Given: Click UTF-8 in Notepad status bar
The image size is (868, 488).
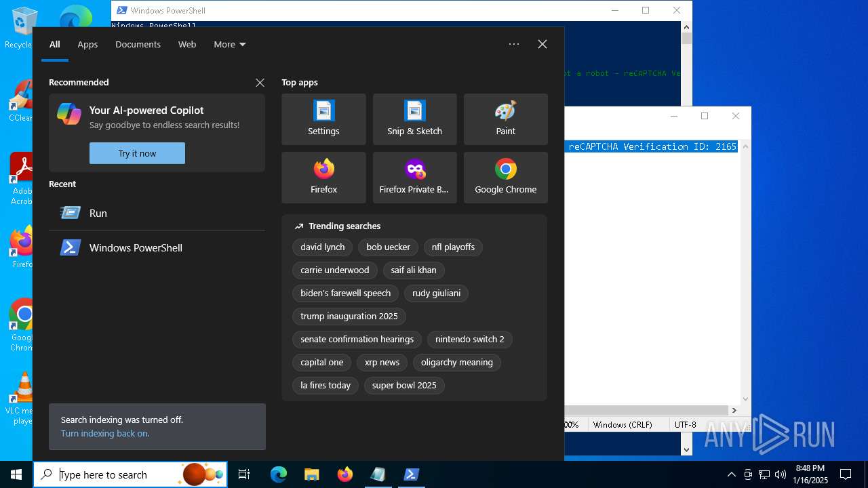Looking at the screenshot, I should click(x=685, y=425).
